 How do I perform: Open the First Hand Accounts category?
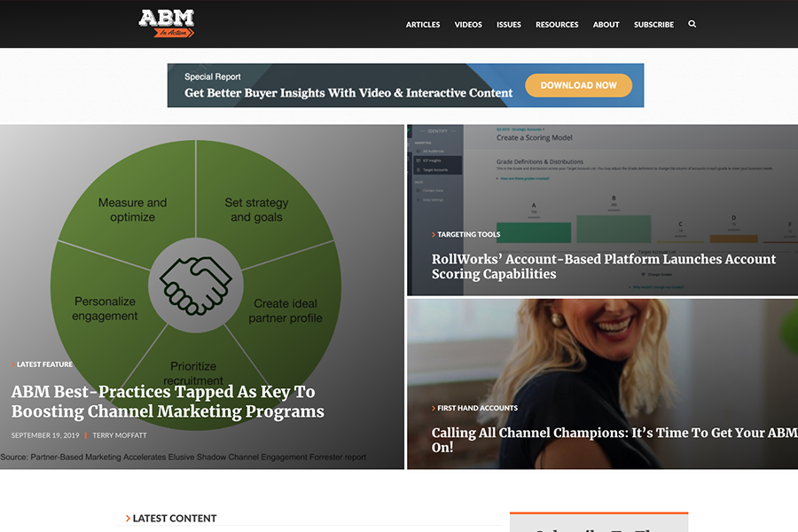[x=475, y=408]
